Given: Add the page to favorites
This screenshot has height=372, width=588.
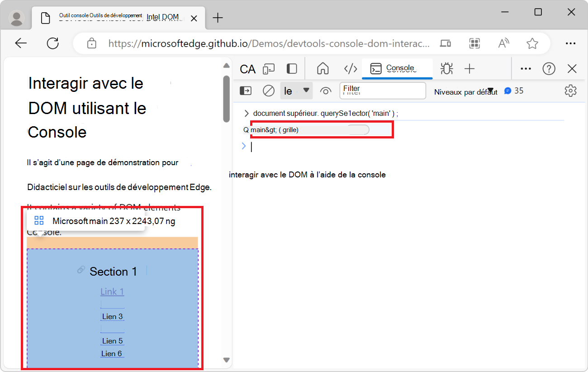Looking at the screenshot, I should point(532,43).
